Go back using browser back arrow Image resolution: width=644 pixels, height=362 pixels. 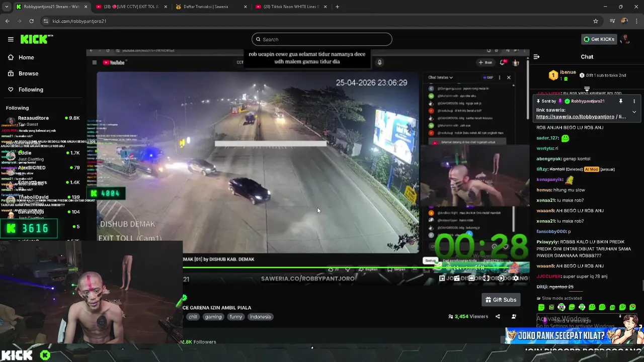pos(7,21)
